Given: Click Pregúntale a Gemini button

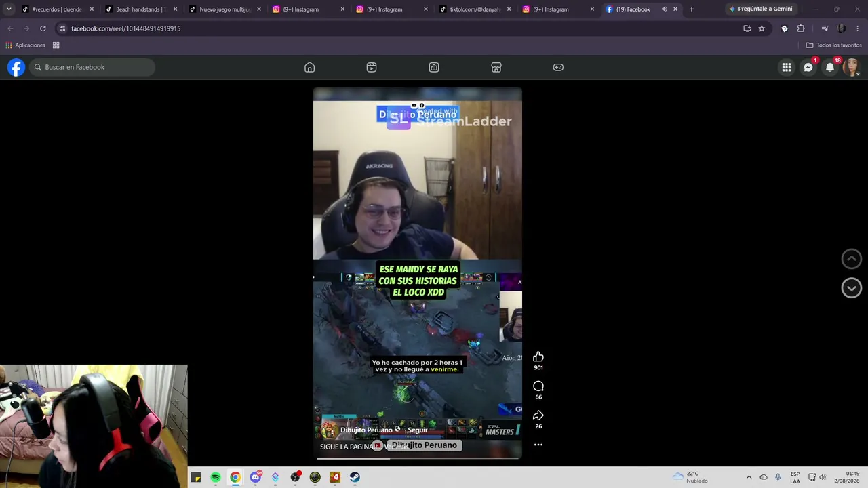Looking at the screenshot, I should pyautogui.click(x=760, y=9).
